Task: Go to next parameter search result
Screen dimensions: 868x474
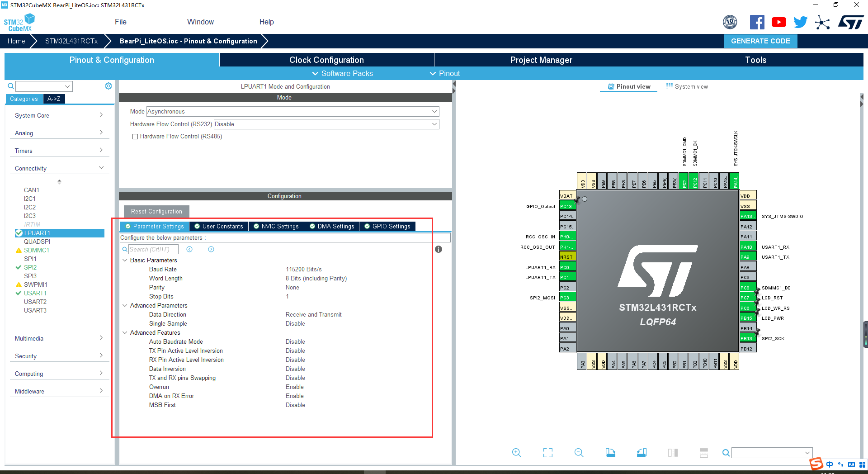Action: tap(211, 249)
